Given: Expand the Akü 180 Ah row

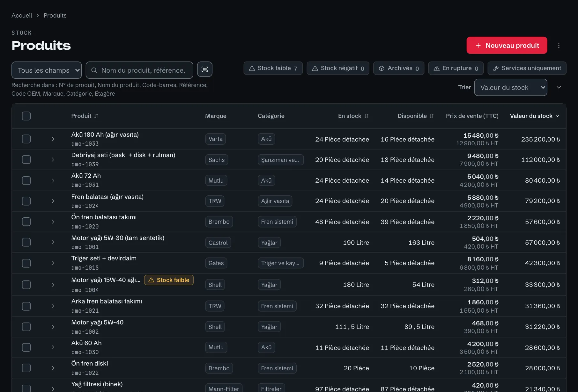Looking at the screenshot, I should pyautogui.click(x=53, y=139).
